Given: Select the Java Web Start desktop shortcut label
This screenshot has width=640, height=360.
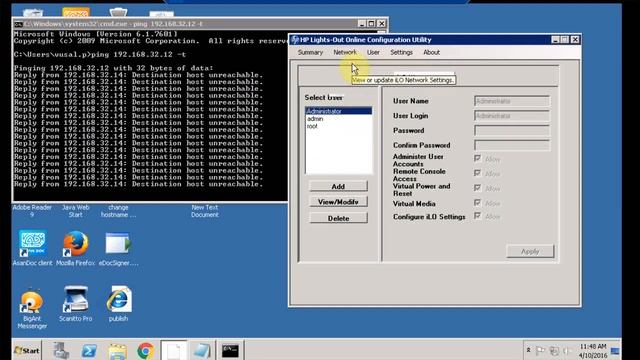Looking at the screenshot, I should pos(76,211).
